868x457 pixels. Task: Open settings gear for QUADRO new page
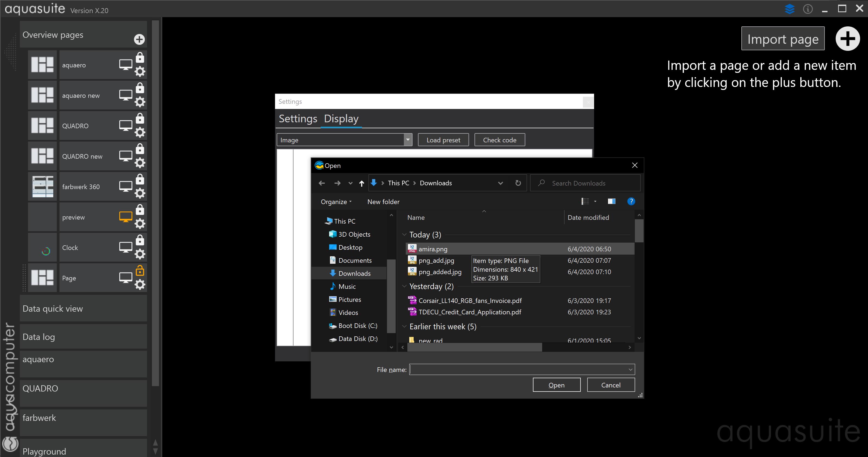click(x=140, y=163)
